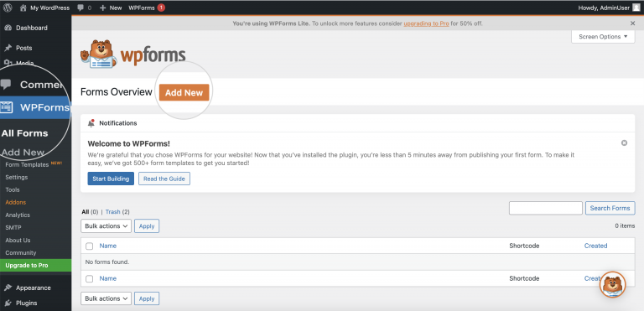Select the All (0) filter link

click(90, 212)
